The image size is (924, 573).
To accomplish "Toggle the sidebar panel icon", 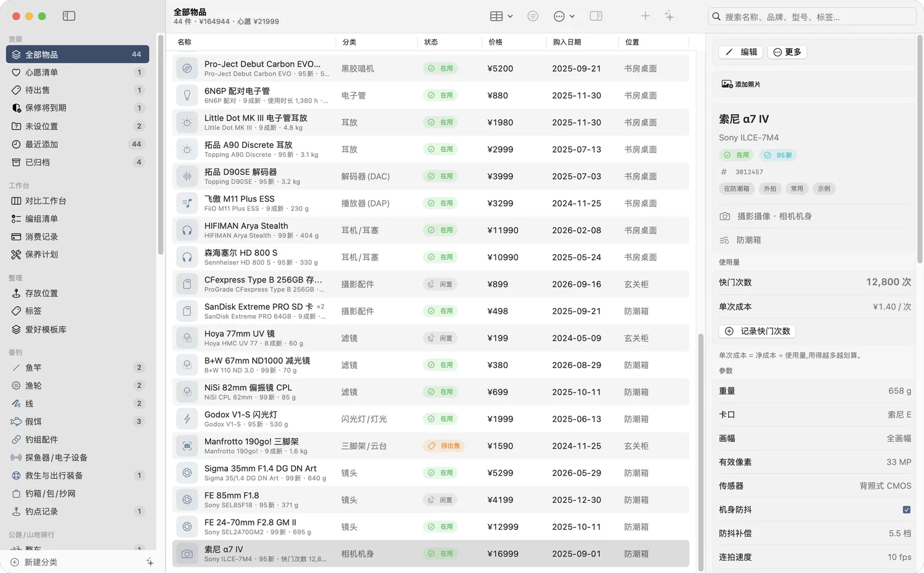I will coord(69,16).
